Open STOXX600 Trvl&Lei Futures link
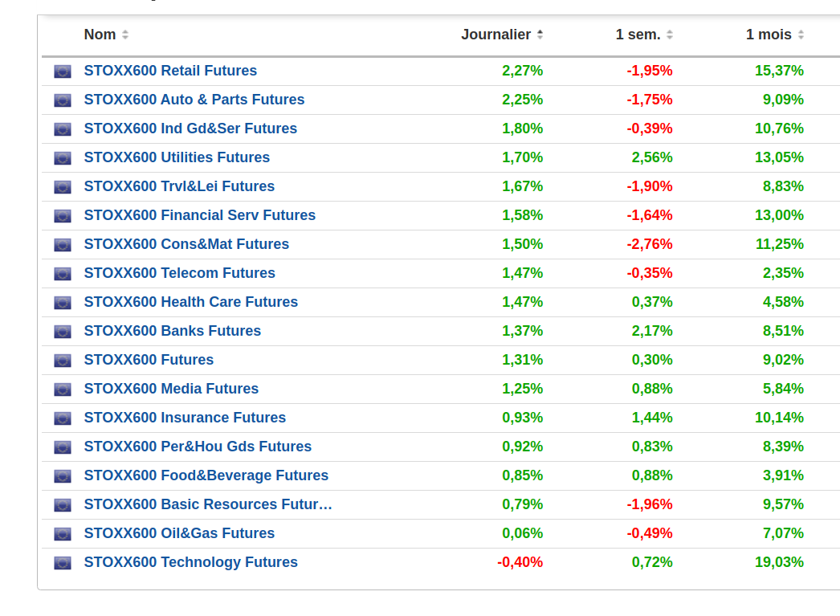 (x=179, y=186)
